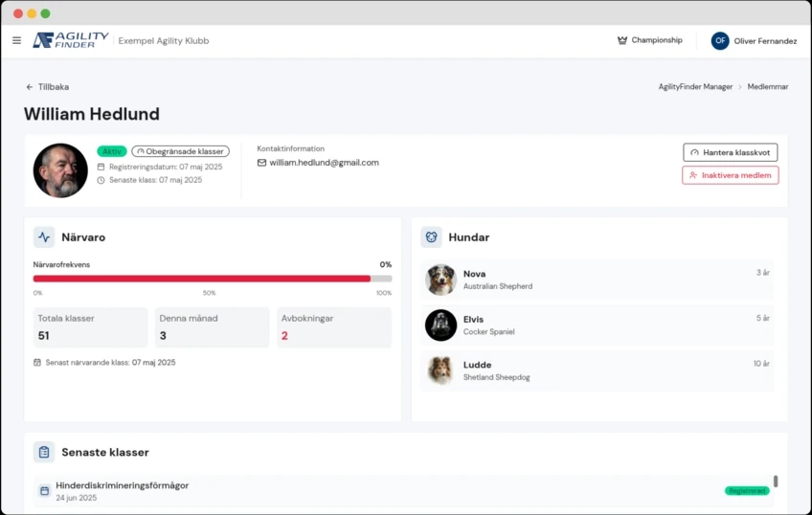Open the OF user avatar menu
812x515 pixels.
tap(720, 41)
